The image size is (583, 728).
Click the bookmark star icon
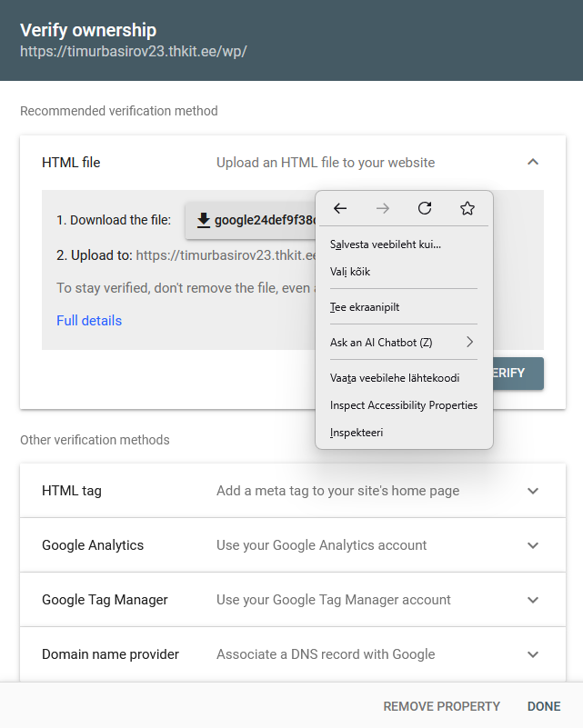(467, 209)
